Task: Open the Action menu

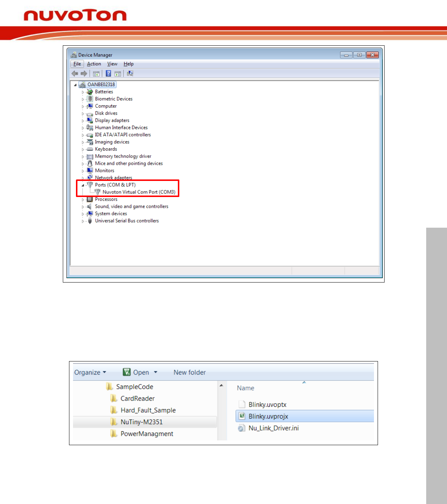Action: (x=94, y=64)
